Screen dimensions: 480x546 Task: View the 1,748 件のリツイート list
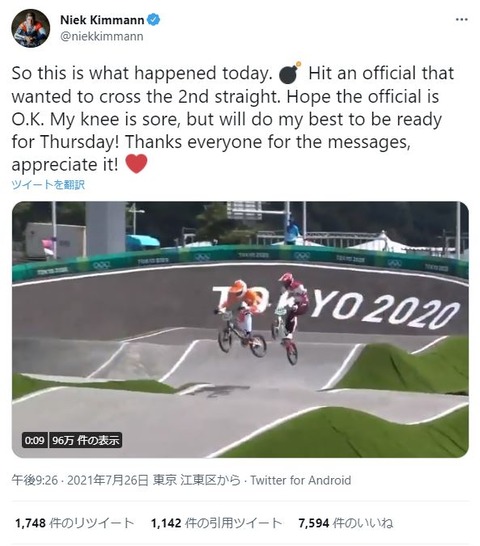pyautogui.click(x=75, y=523)
